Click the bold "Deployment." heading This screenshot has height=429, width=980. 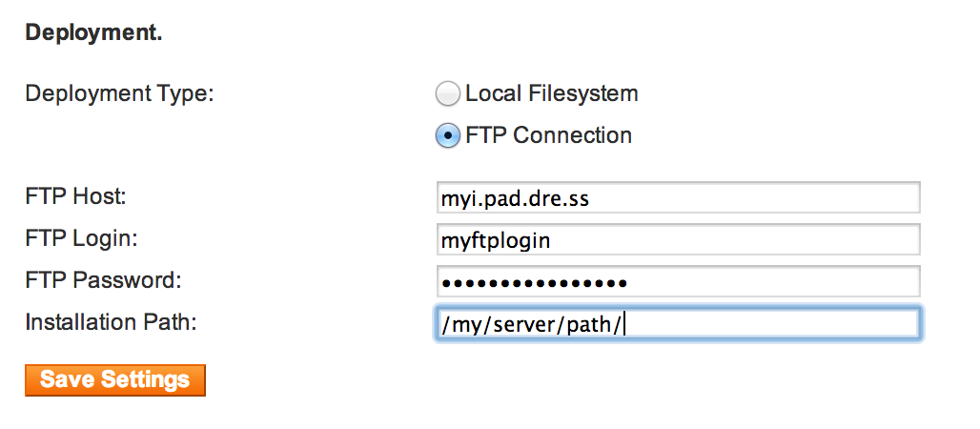(x=93, y=33)
